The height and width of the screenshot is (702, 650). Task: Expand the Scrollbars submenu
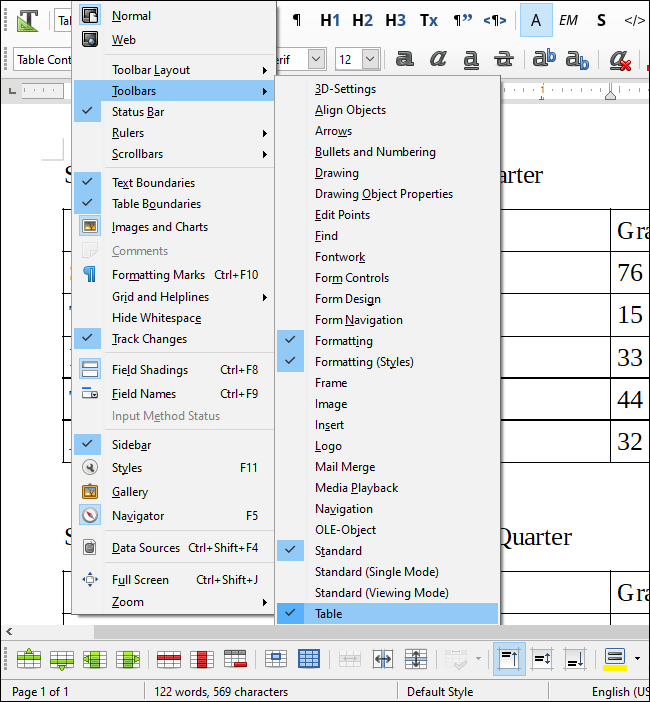tap(174, 154)
